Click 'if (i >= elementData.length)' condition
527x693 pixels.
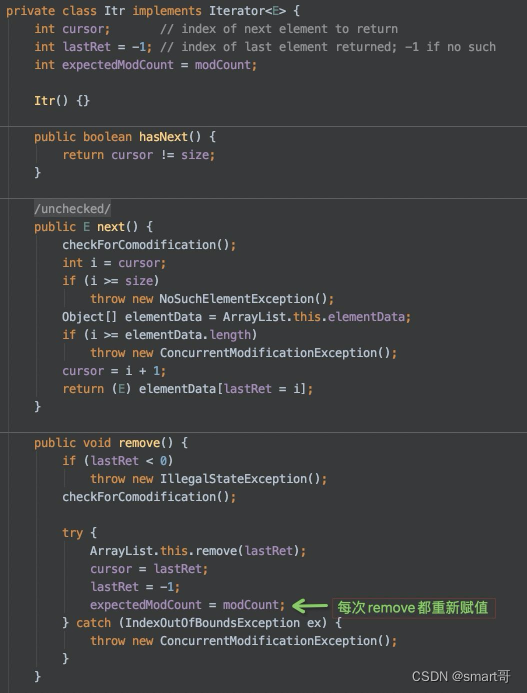pyautogui.click(x=160, y=335)
